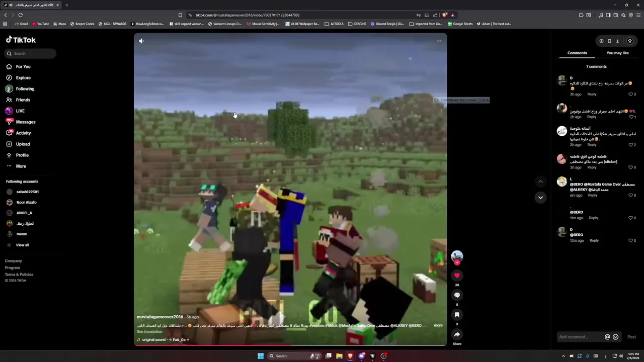Insert a mention with the @ icon
This screenshot has height=362, width=644.
pos(607,337)
